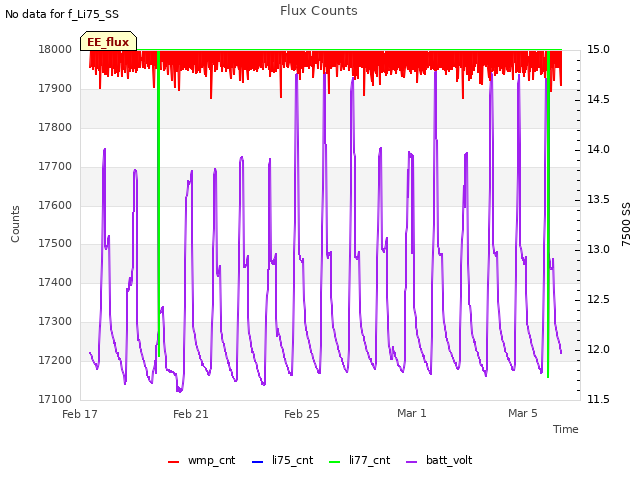Click the 17400 left axis tick label
This screenshot has width=640, height=480.
tap(55, 282)
